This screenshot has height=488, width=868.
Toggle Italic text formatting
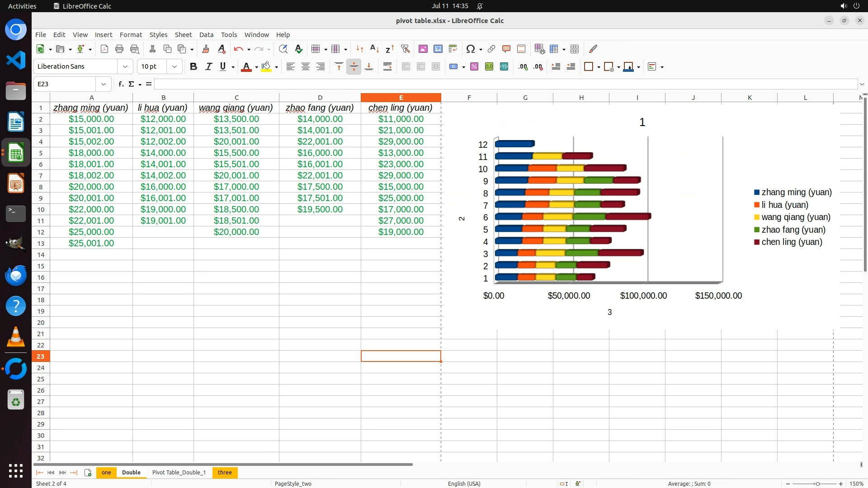click(x=208, y=67)
